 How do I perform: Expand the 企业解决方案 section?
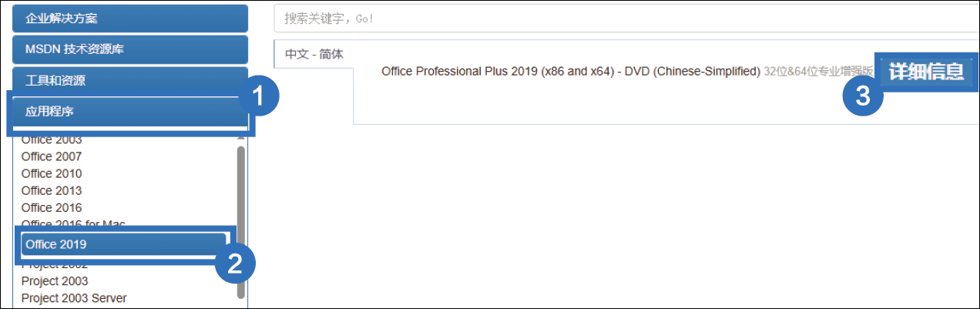click(129, 18)
